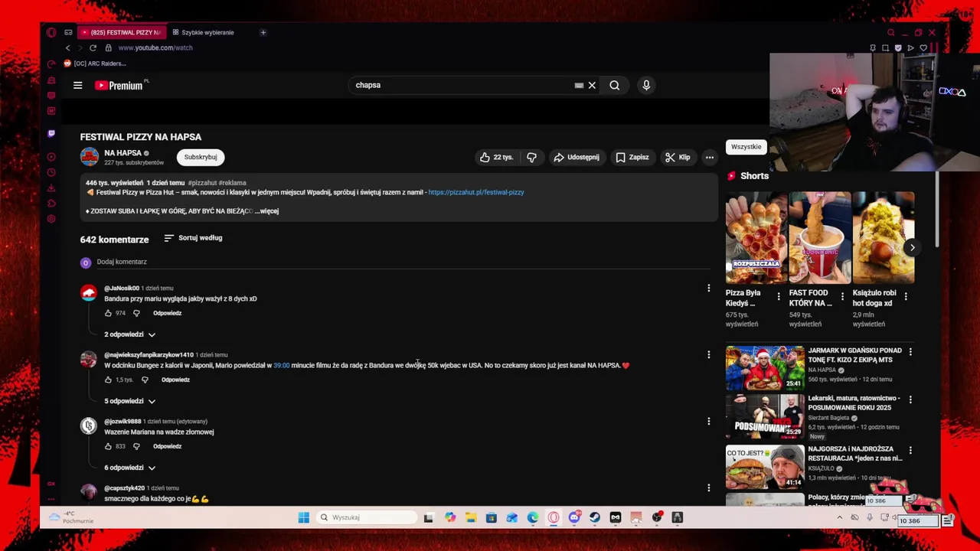Like the @najwiekszyfanpikarzykow1410 comment
Image resolution: width=980 pixels, height=551 pixels.
pos(108,380)
